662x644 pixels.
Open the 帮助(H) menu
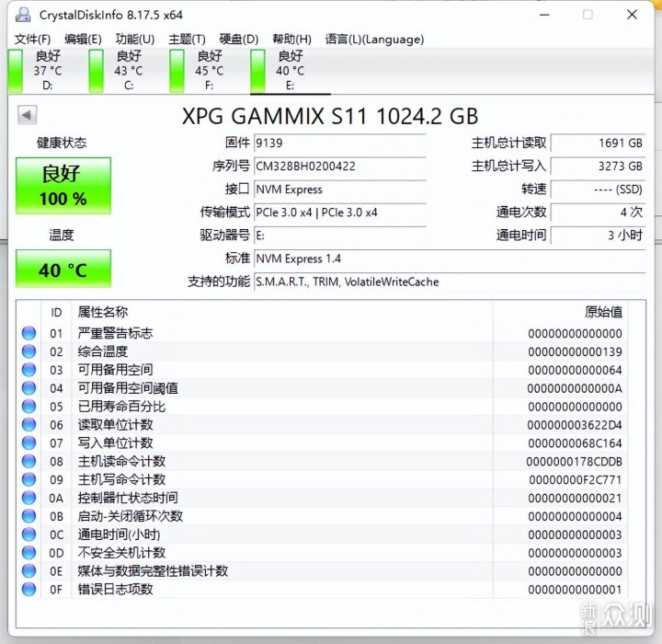pyautogui.click(x=291, y=40)
